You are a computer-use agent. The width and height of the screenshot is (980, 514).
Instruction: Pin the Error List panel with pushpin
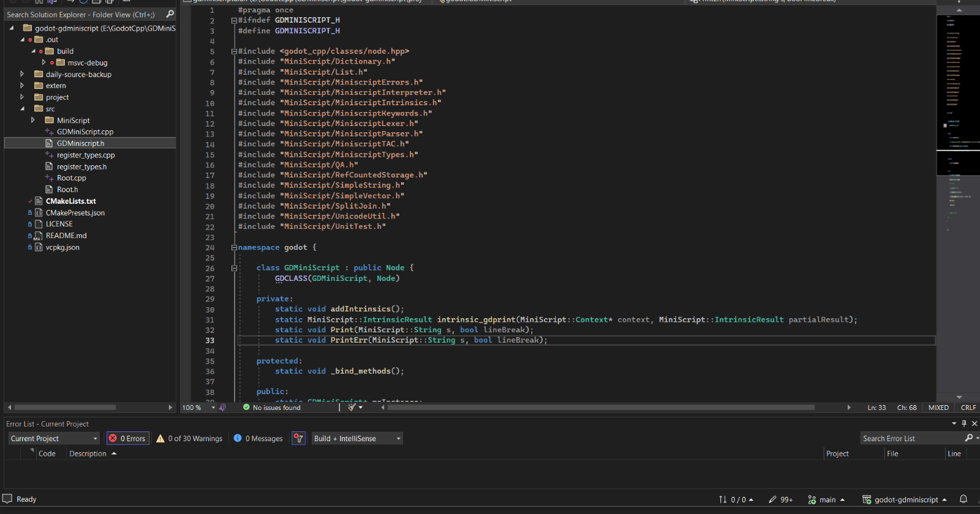[x=964, y=423]
